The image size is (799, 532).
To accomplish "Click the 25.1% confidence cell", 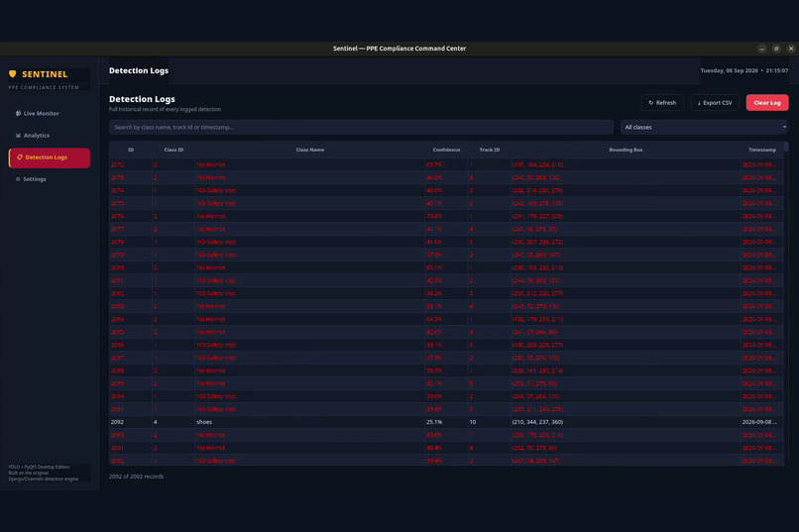I will (x=446, y=422).
